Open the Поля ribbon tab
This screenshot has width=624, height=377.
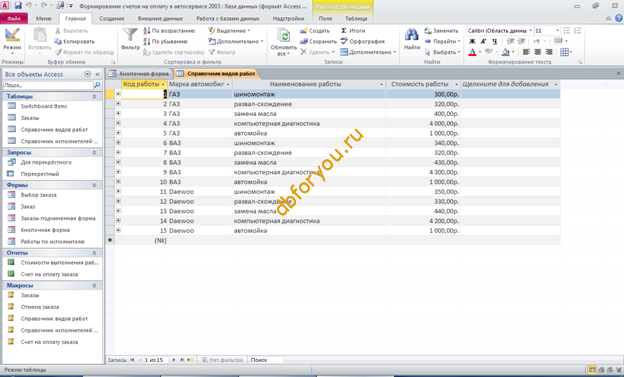[325, 19]
